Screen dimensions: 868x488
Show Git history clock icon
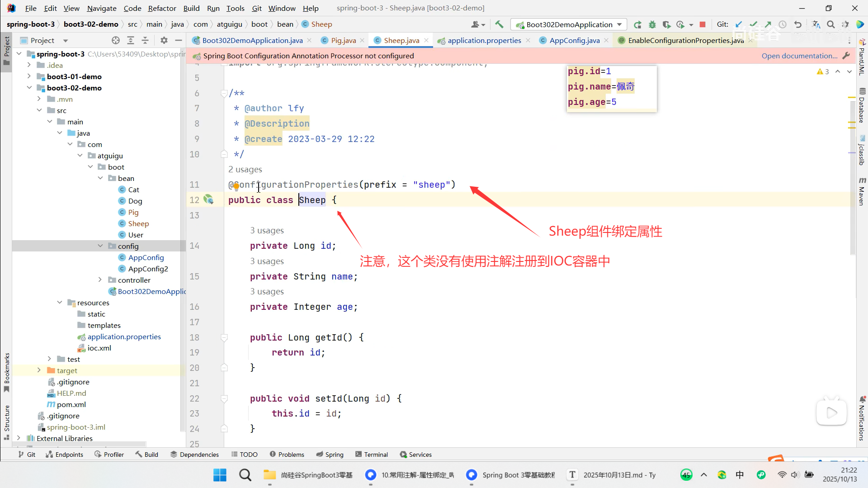point(783,24)
